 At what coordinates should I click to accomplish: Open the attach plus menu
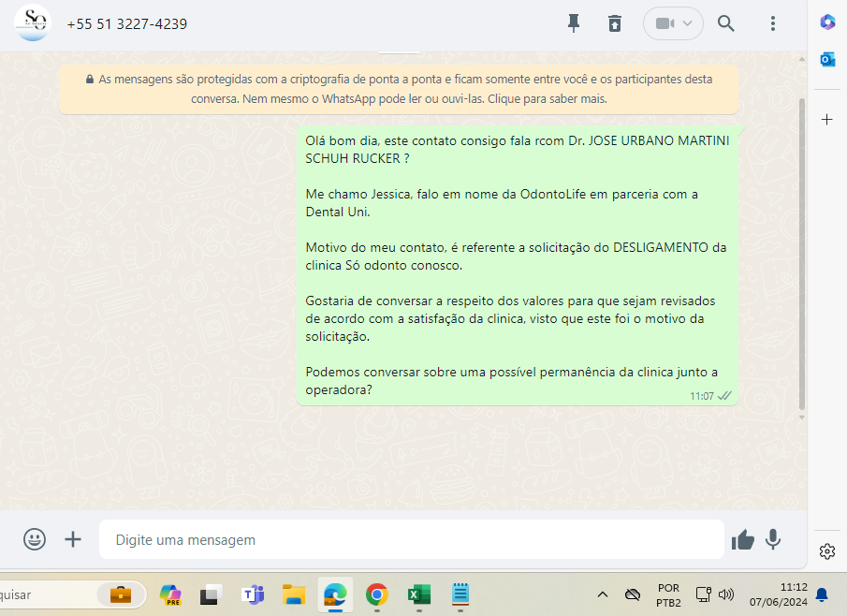tap(73, 539)
